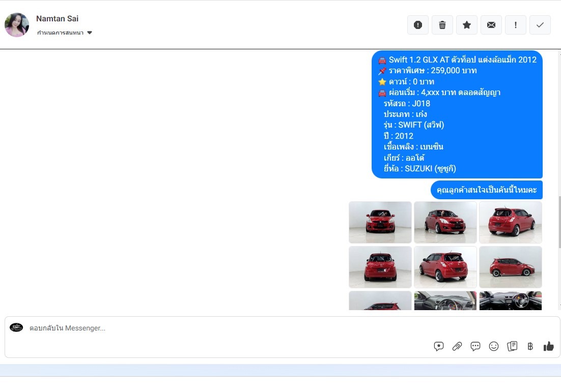This screenshot has height=392, width=561.
Task: Flag conversation with exclamation mark icon
Action: (x=516, y=25)
